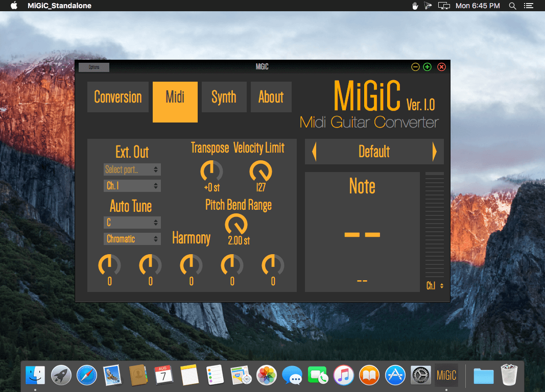This screenshot has height=392, width=545.
Task: Go to previous preset with left arrow
Action: (314, 152)
